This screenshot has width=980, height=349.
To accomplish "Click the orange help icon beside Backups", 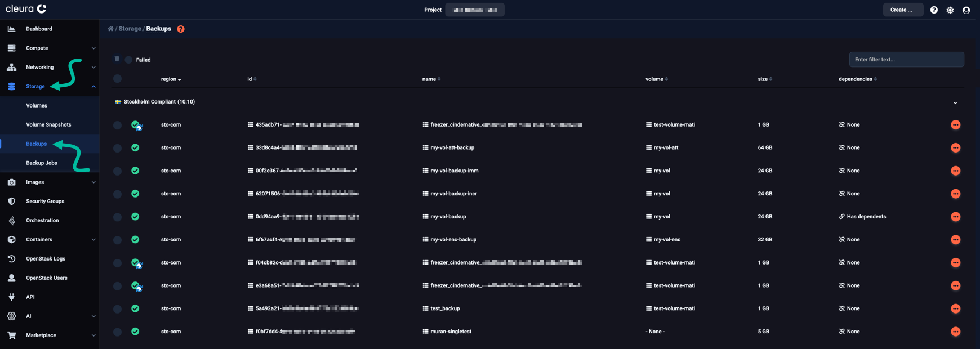I will point(181,29).
